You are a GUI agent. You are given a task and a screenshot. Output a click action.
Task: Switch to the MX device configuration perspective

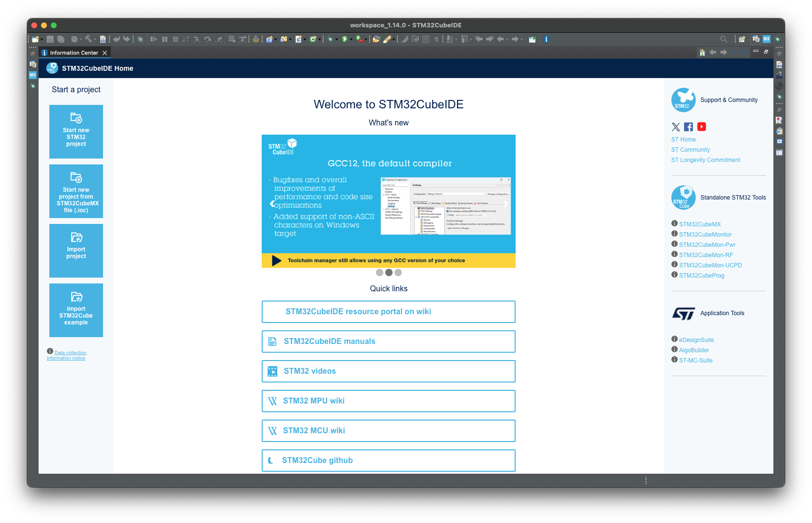point(767,39)
